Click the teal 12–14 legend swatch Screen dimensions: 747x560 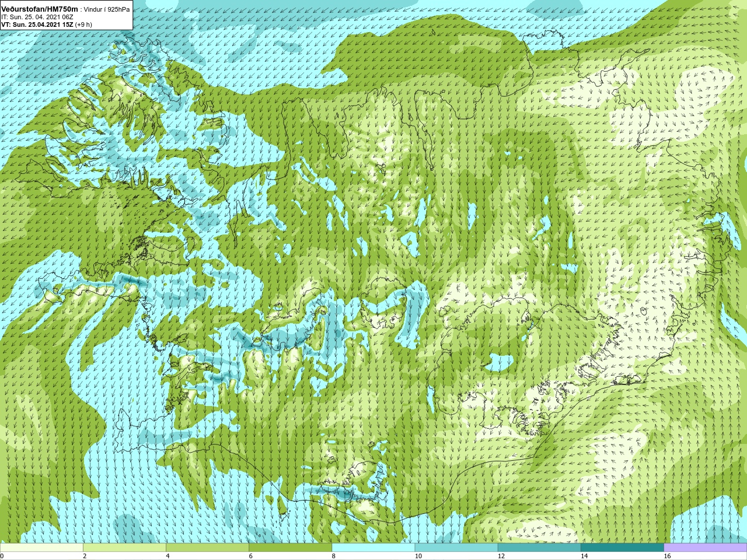539,548
